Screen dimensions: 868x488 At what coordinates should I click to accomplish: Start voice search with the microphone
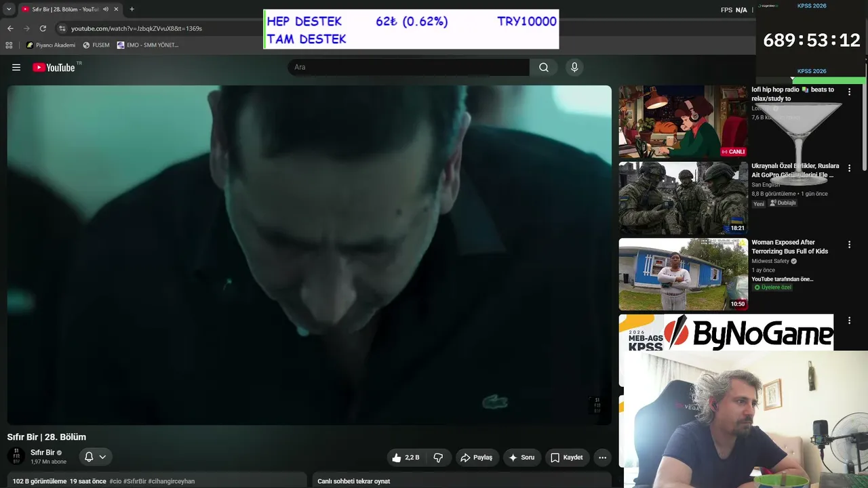pyautogui.click(x=574, y=67)
